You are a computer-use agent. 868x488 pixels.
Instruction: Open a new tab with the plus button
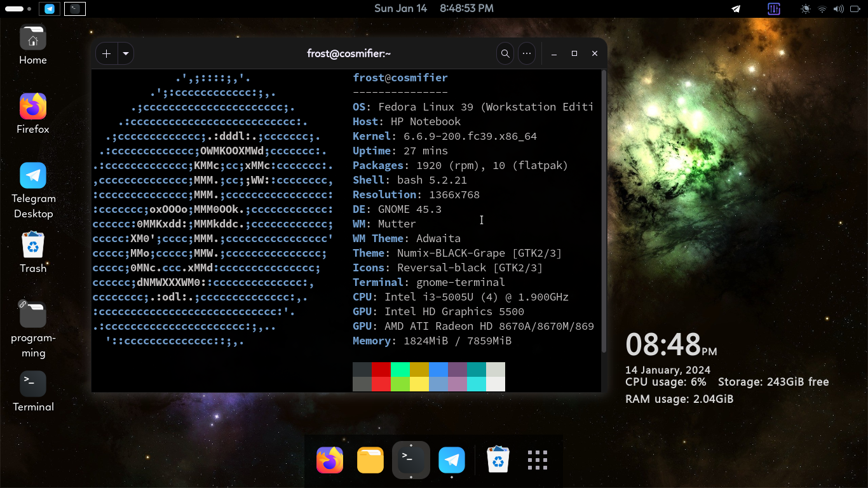(106, 54)
